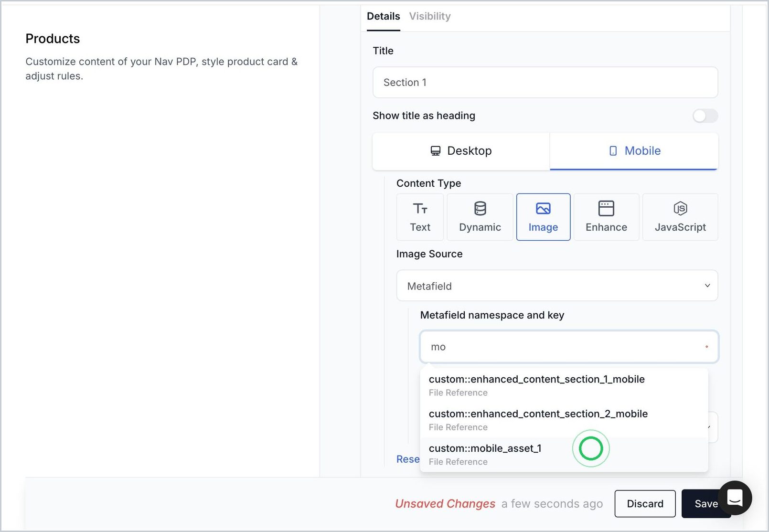The image size is (769, 532).
Task: Select custom::enhanced_content_section_1_mobile option
Action: coord(564,385)
